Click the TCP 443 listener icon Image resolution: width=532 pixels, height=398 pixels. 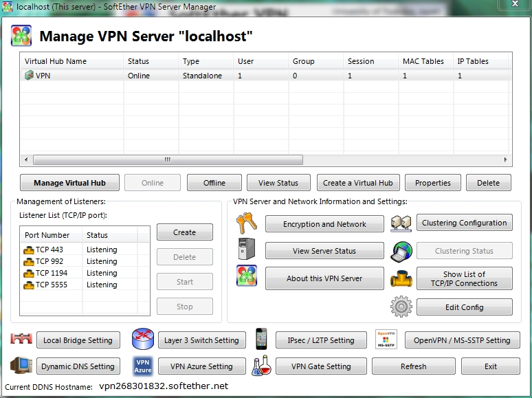[28, 250]
